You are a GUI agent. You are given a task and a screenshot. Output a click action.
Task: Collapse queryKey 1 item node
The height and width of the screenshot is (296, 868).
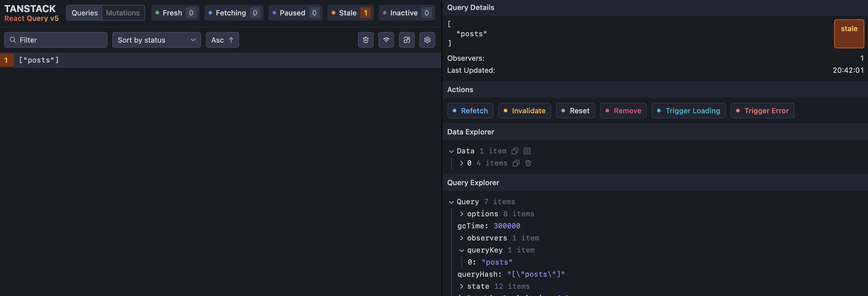462,250
